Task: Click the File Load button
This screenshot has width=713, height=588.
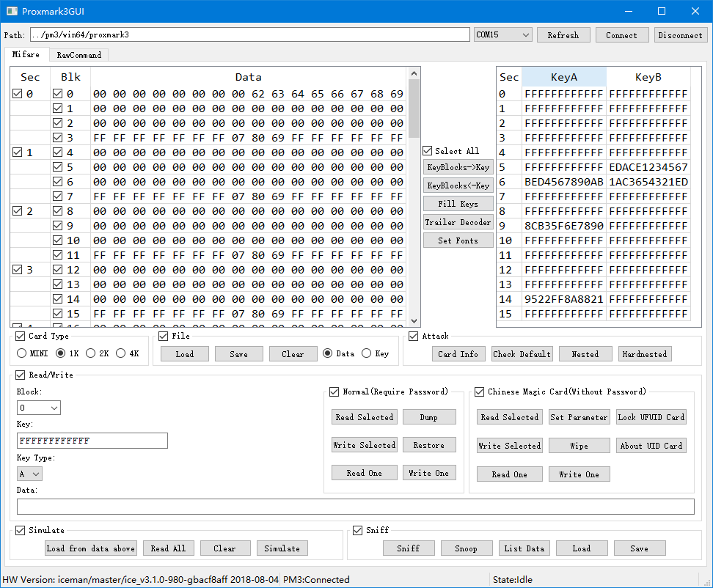Action: [185, 354]
